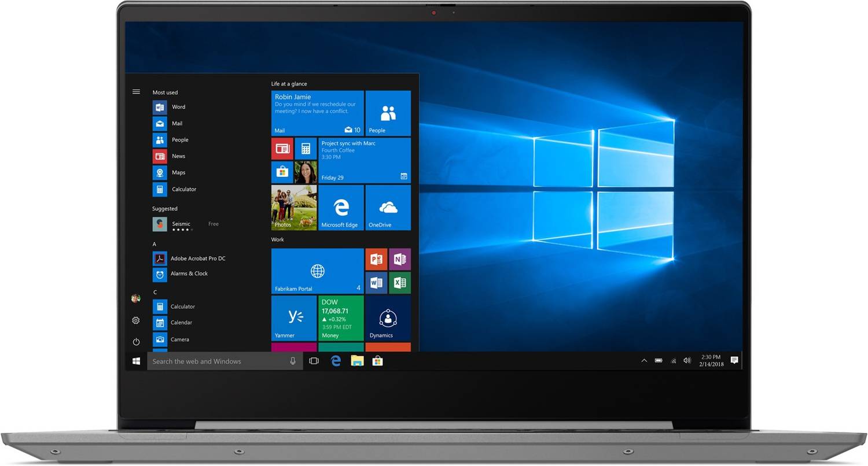Viewport: 868px width, 466px height.
Task: Open Maps from the Most used list
Action: (178, 172)
